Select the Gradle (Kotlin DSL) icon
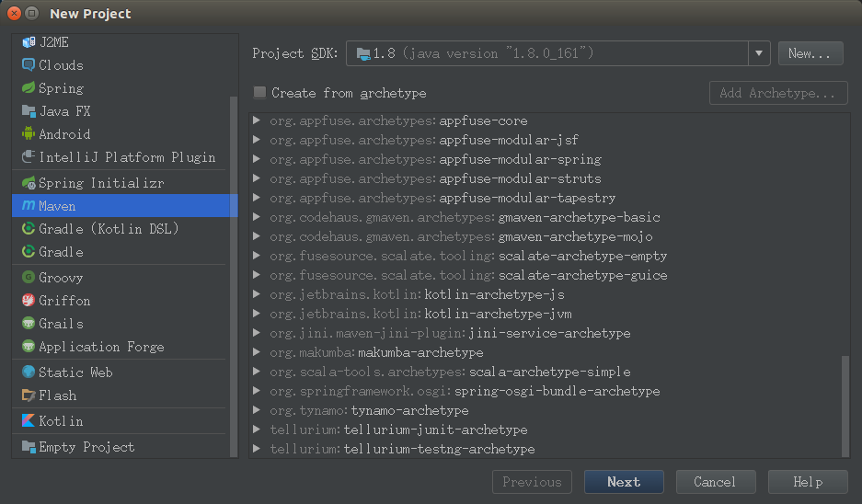 pos(29,229)
